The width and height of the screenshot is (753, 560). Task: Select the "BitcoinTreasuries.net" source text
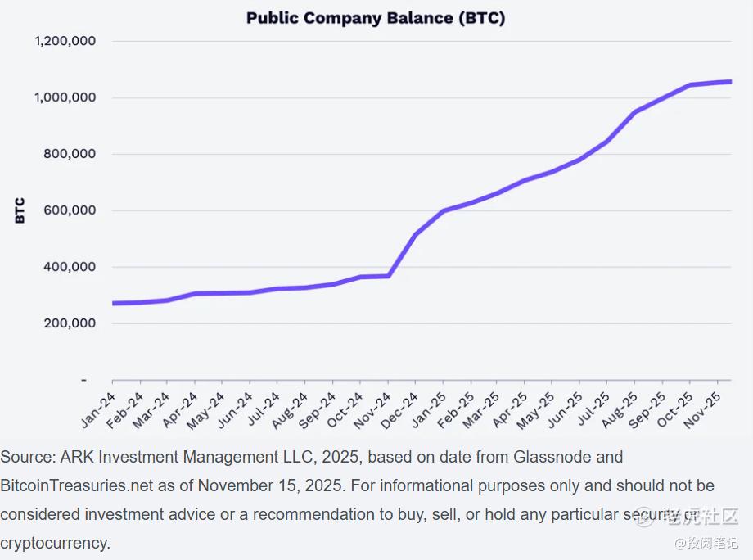(x=77, y=485)
